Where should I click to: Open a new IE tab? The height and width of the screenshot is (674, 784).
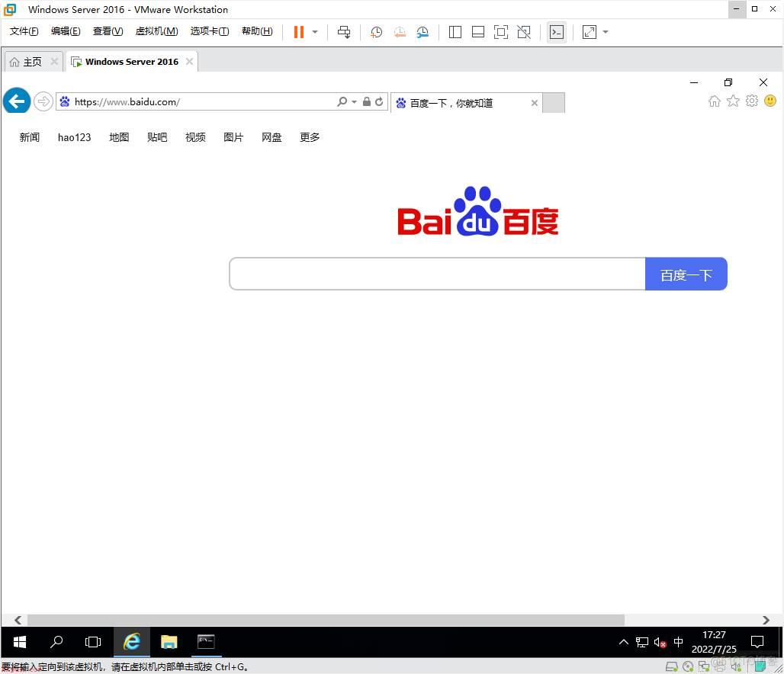pos(554,102)
